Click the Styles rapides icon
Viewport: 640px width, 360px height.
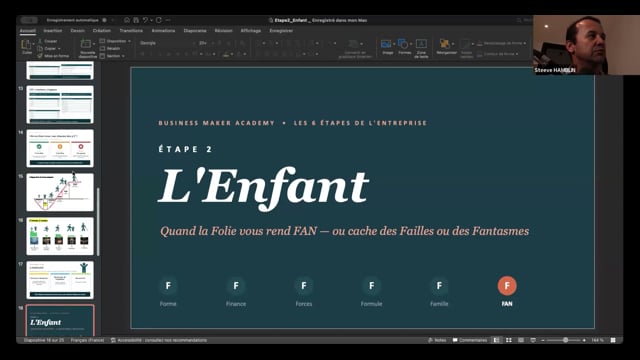[466, 44]
